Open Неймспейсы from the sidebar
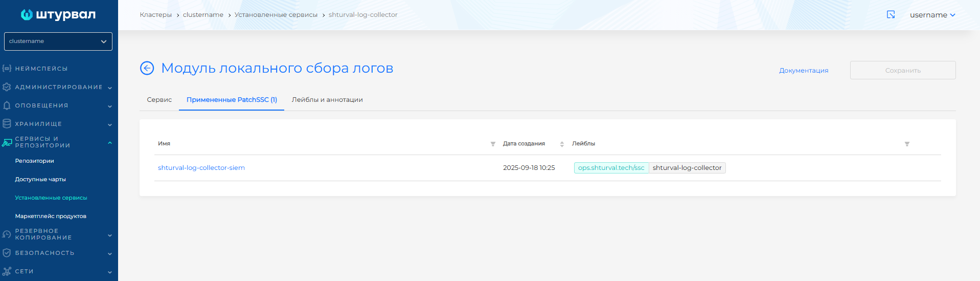This screenshot has width=980, height=281. pos(41,69)
